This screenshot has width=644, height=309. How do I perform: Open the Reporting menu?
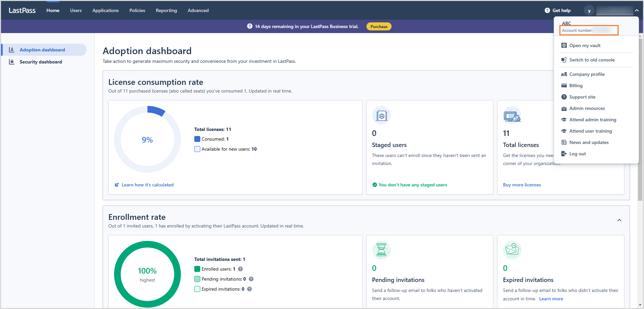pyautogui.click(x=166, y=10)
